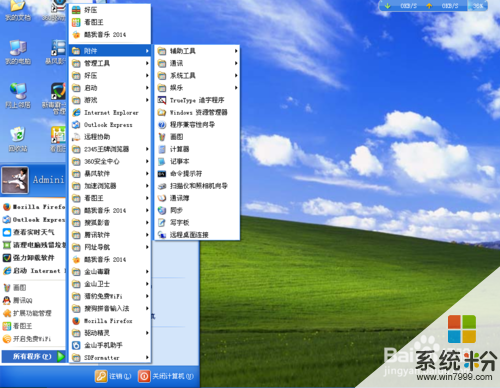Open 查看实时天气 in start menu
The width and height of the screenshot is (500, 388).
coord(33,232)
